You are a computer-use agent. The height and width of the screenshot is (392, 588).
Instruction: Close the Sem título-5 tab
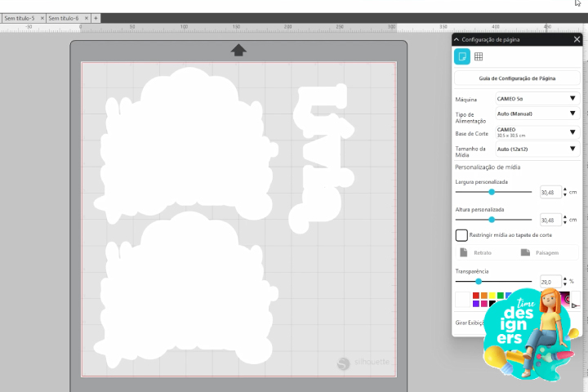(41, 17)
